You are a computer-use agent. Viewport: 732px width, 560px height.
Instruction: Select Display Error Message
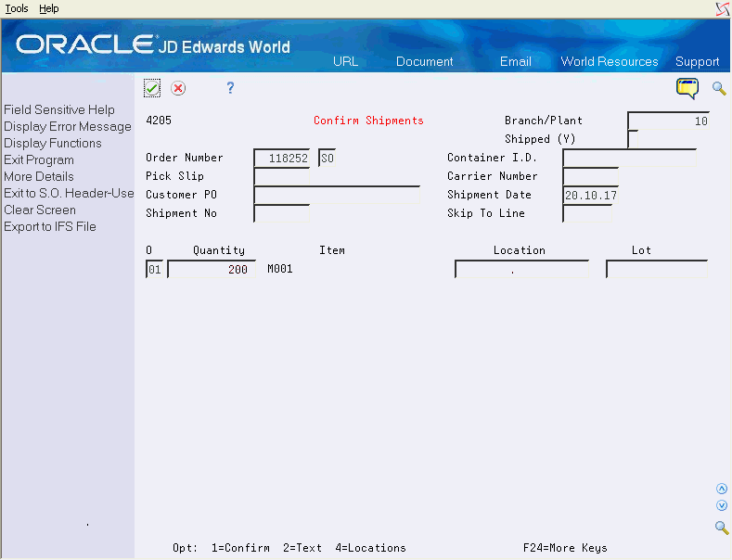point(68,126)
